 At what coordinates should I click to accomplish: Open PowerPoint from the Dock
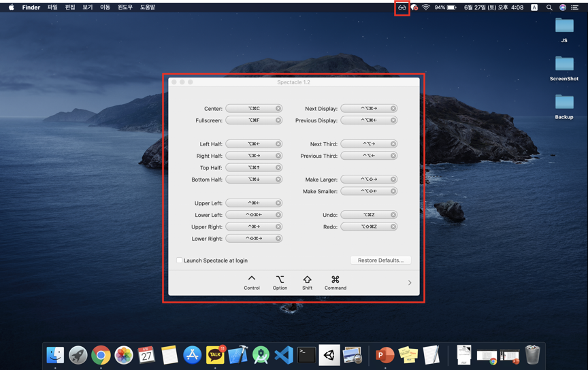pyautogui.click(x=385, y=354)
